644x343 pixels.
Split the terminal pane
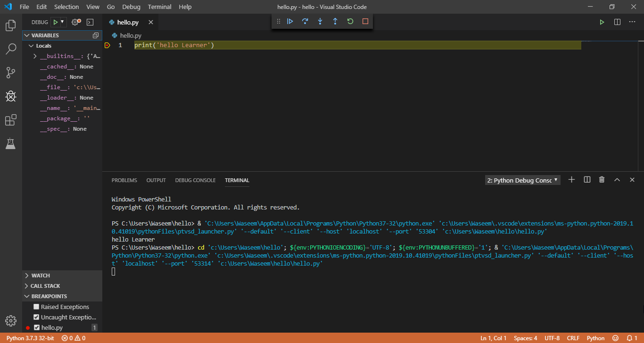click(x=587, y=180)
